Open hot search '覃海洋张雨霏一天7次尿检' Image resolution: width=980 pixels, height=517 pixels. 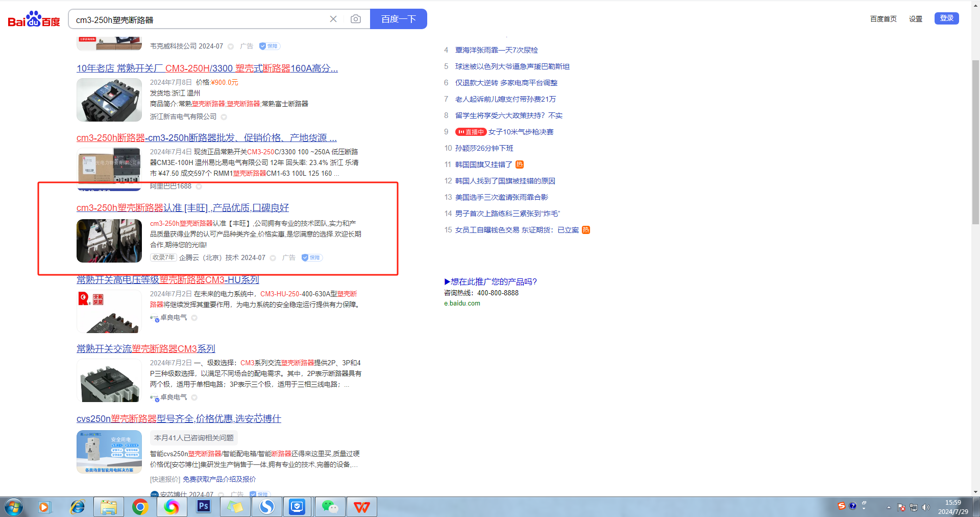[497, 50]
